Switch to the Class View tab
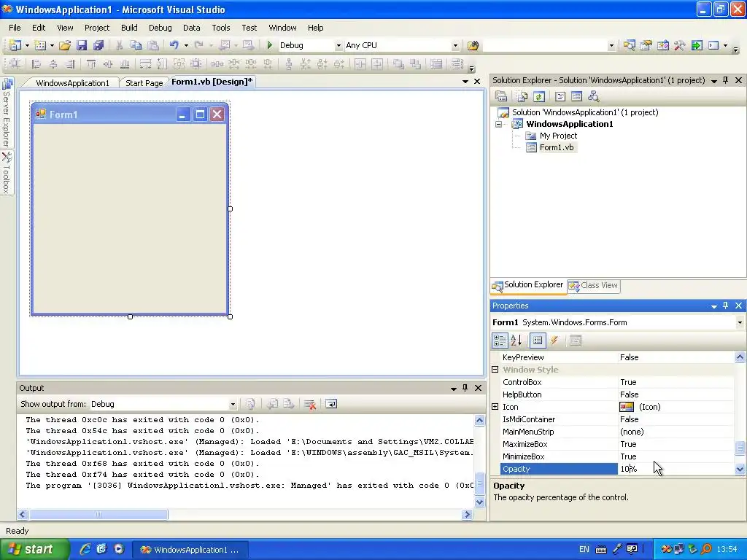The image size is (747, 560). 594,285
